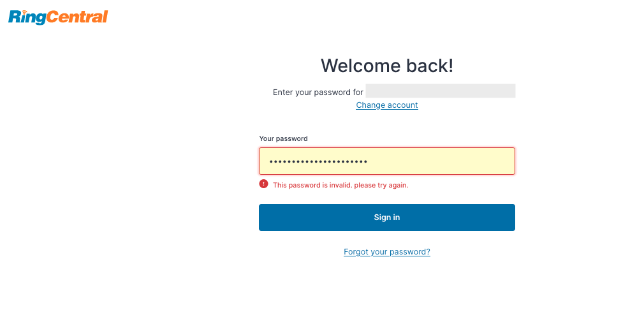This screenshot has width=644, height=310.
Task: Click the RingCentral logo
Action: click(x=58, y=17)
